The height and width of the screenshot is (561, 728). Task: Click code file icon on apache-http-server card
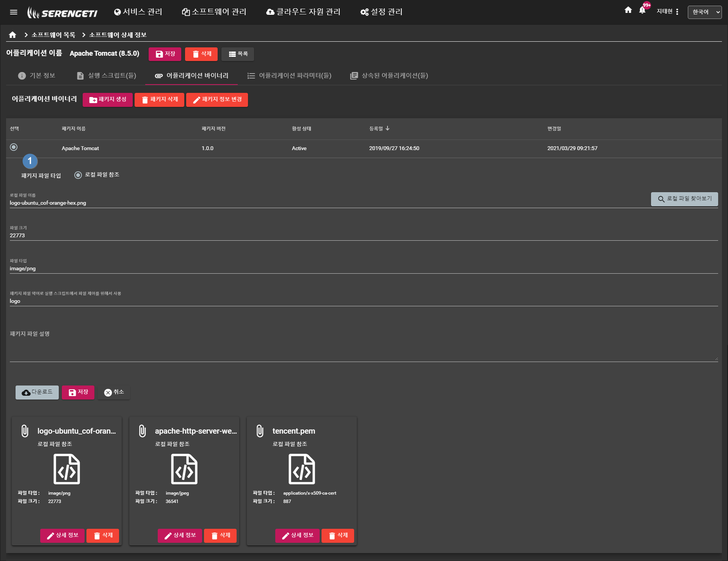click(x=184, y=469)
